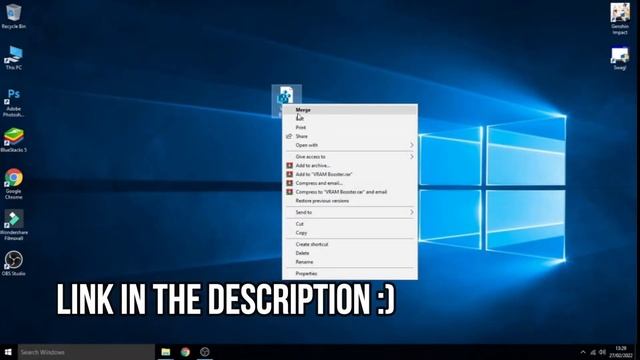Open the taskbar clock and date
The image size is (640, 360).
(x=621, y=352)
